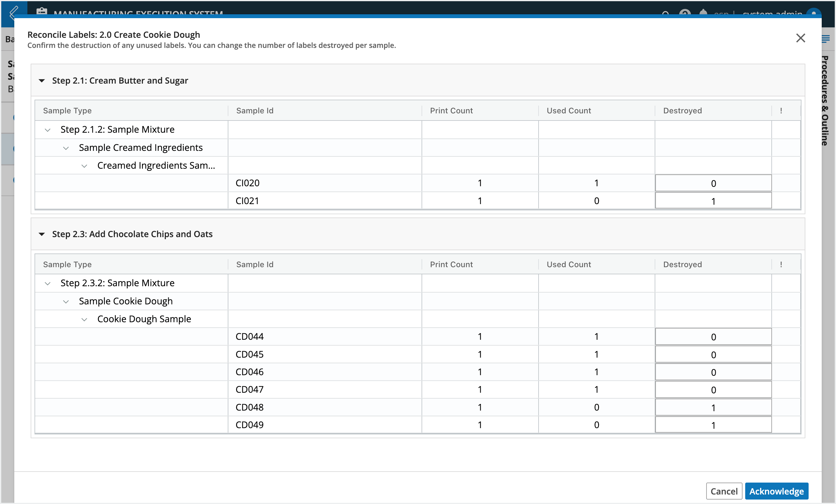This screenshot has width=836, height=504.
Task: Click Sample Id header in Step 2.1 table
Action: [255, 111]
